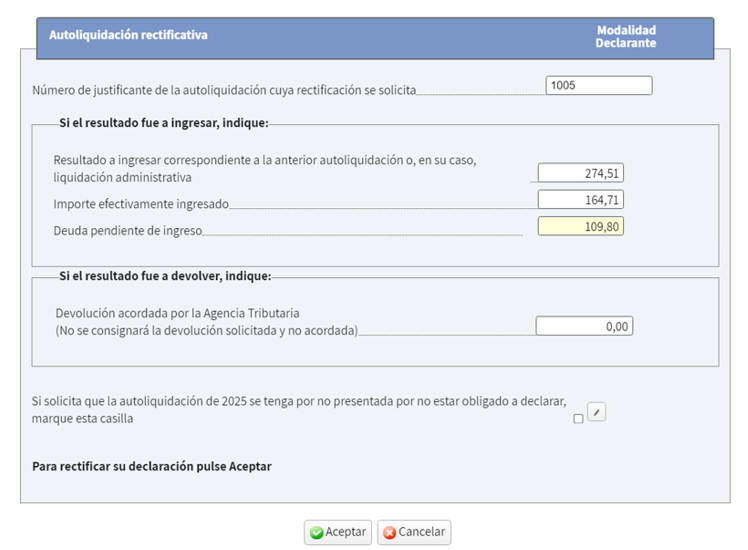Click the 'Deuda pendiente de ingreso' label text
This screenshot has height=550, width=748.
[128, 230]
